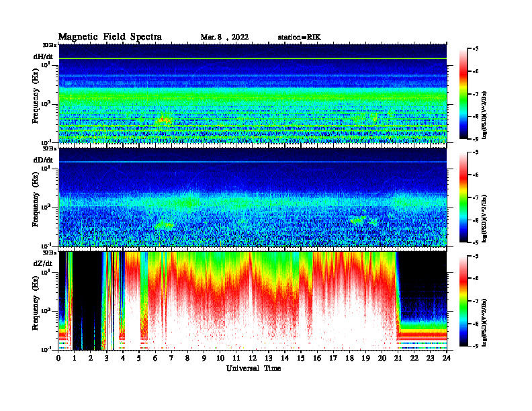
Task: Select the "Mar. 8 , 2022" date text
Action: [x=224, y=38]
